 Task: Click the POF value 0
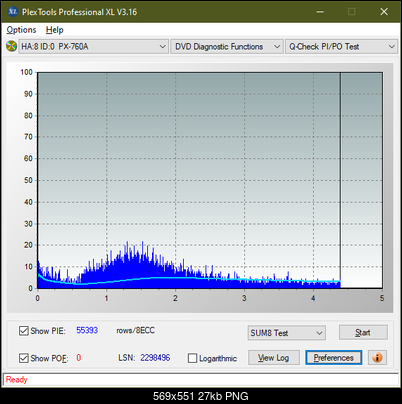click(79, 358)
